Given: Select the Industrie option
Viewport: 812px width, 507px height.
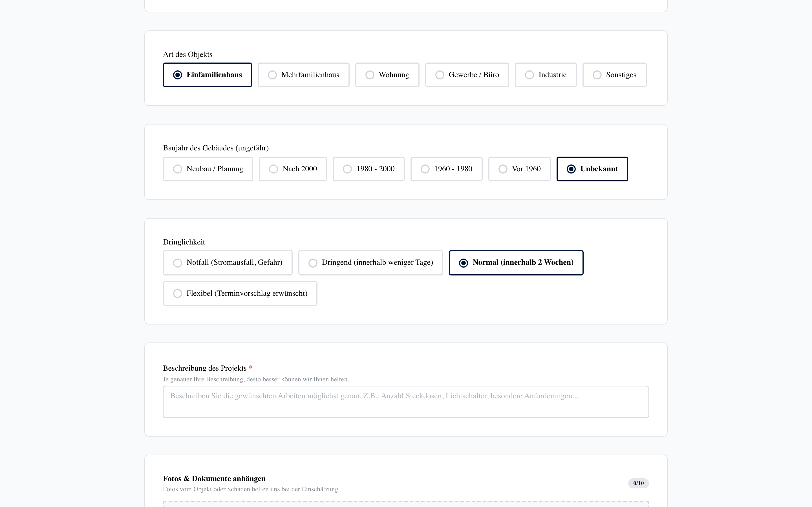Looking at the screenshot, I should click(x=546, y=75).
